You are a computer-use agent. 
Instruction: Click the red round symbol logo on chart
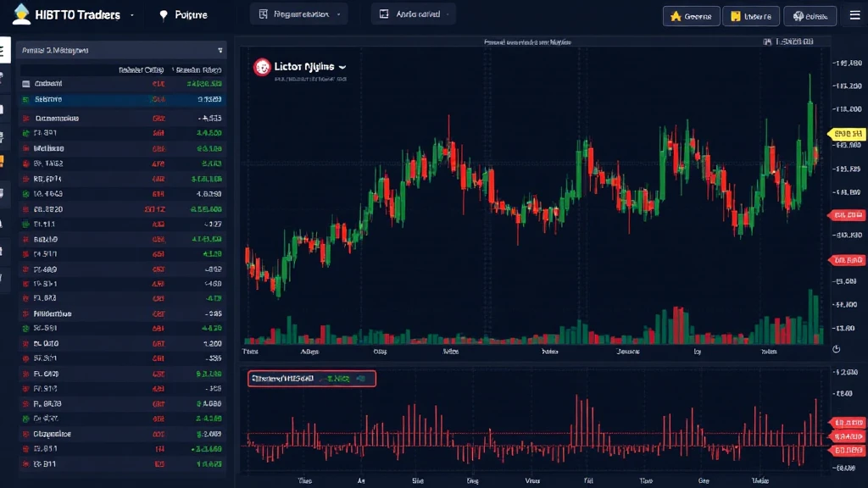[262, 67]
